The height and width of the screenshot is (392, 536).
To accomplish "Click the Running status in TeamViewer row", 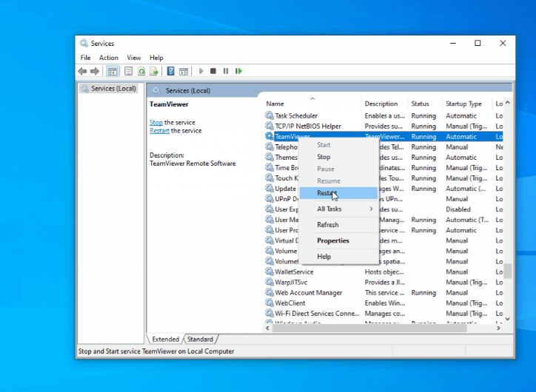I will pyautogui.click(x=423, y=137).
